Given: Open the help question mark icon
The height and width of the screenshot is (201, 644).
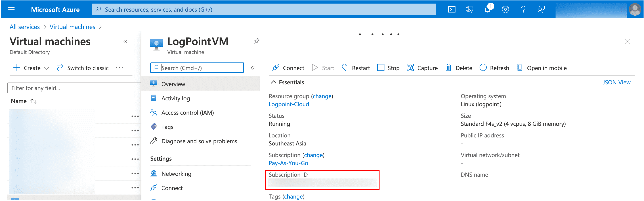Looking at the screenshot, I should (x=523, y=9).
